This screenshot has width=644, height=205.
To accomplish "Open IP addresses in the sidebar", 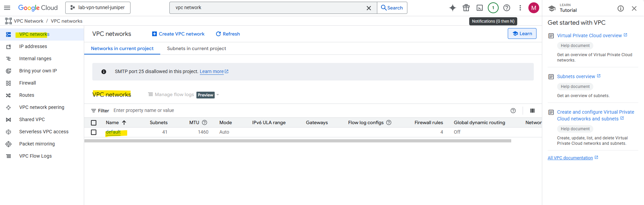I will tap(42, 46).
